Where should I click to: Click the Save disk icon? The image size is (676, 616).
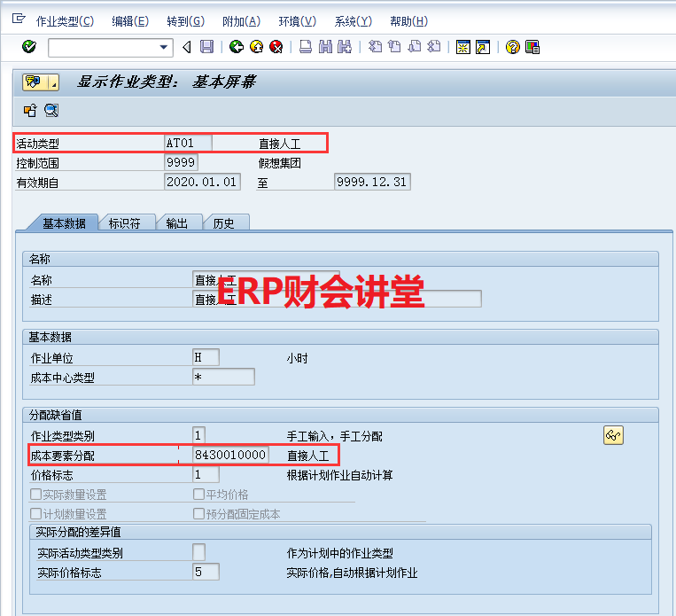[x=206, y=47]
